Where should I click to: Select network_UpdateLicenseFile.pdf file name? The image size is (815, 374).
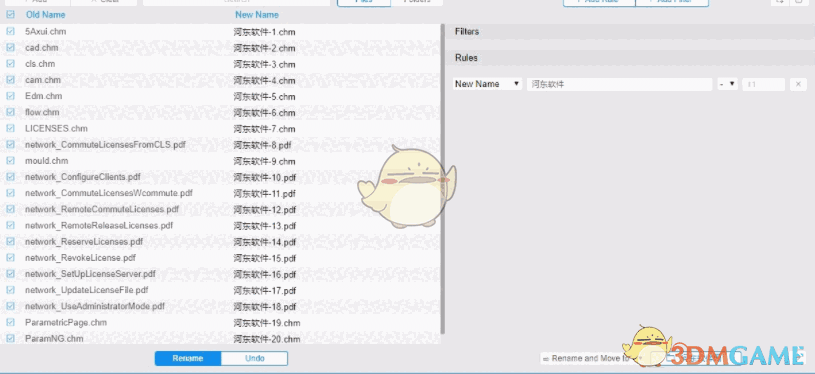[86, 290]
